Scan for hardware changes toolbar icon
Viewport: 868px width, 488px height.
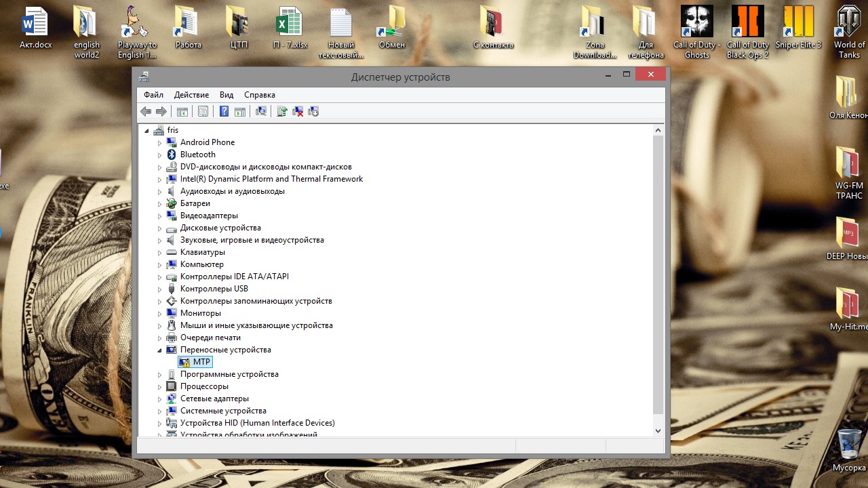261,112
